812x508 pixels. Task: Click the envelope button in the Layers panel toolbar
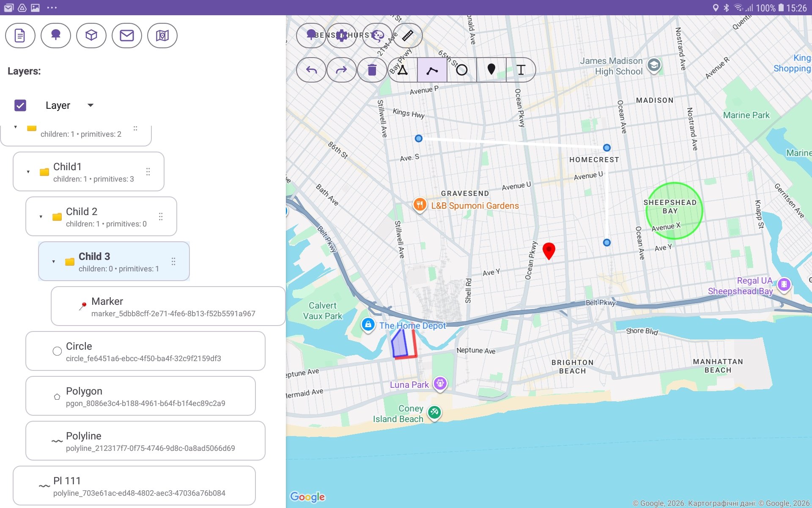pyautogui.click(x=126, y=36)
